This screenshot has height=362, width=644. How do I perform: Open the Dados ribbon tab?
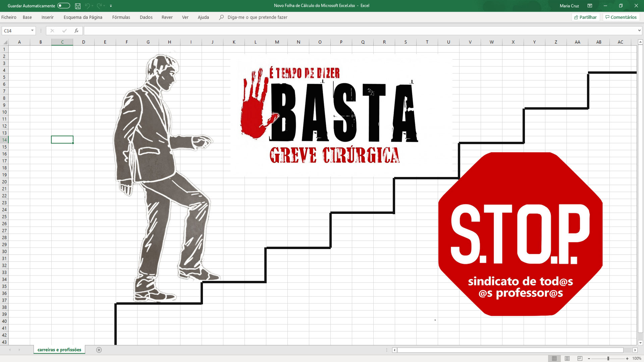click(x=146, y=17)
